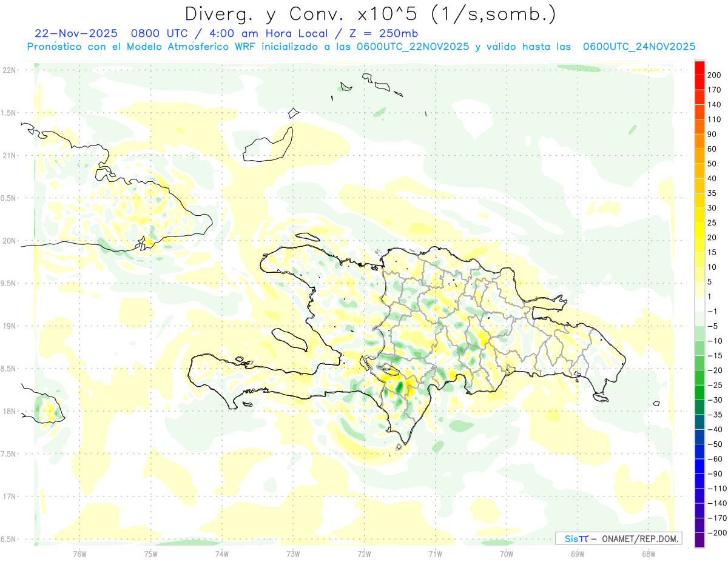The image size is (728, 562).
Task: Click the '35' colorbar label
Action: tap(712, 193)
